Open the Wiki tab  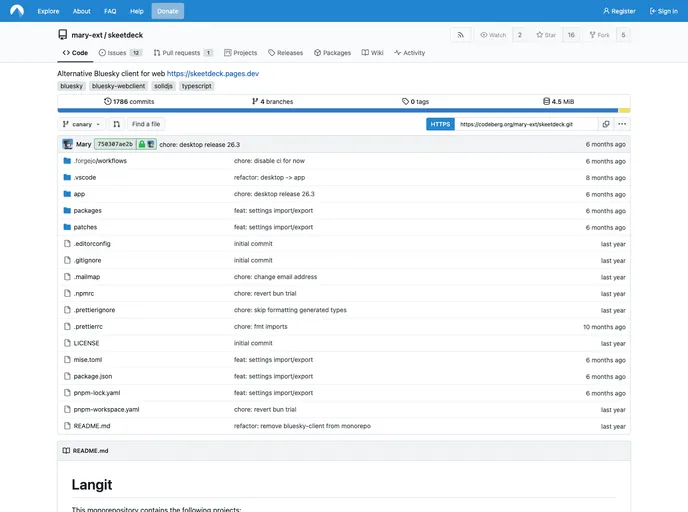(373, 53)
